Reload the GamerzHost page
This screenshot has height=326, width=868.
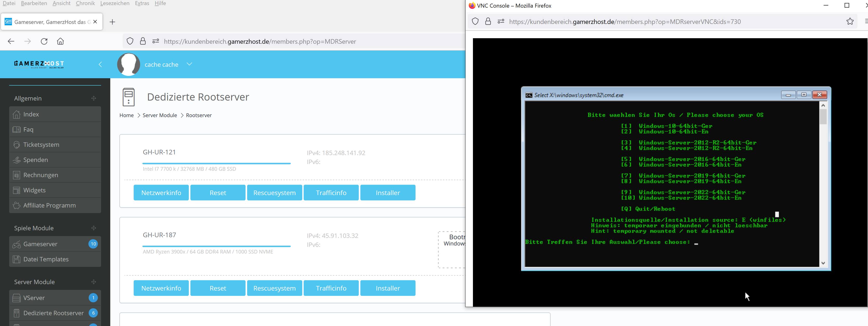(x=44, y=41)
